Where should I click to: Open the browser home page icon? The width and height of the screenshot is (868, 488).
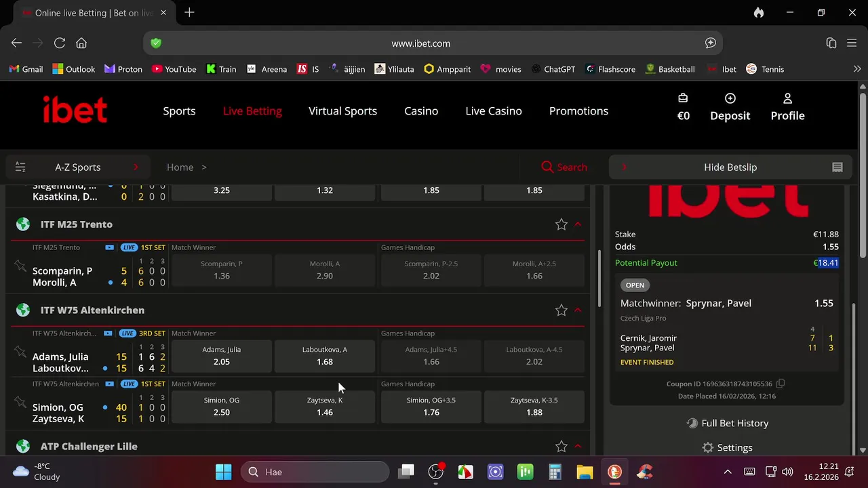click(x=81, y=43)
